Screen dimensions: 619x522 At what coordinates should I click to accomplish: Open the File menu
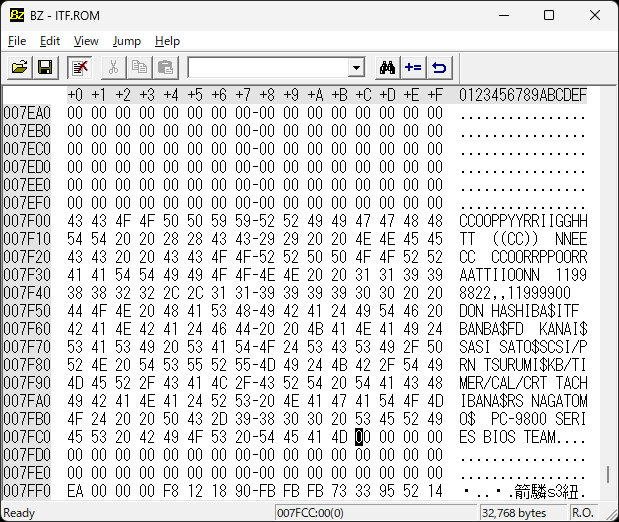(17, 41)
